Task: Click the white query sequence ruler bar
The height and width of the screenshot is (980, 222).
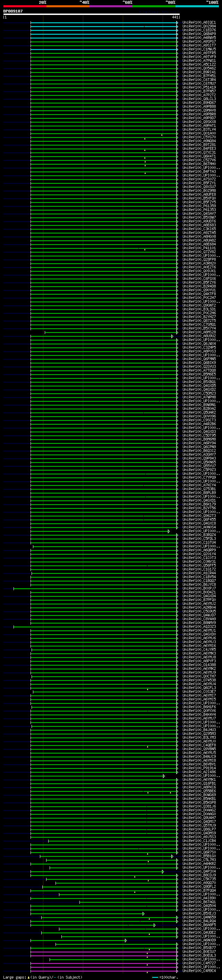Action: 92,15
